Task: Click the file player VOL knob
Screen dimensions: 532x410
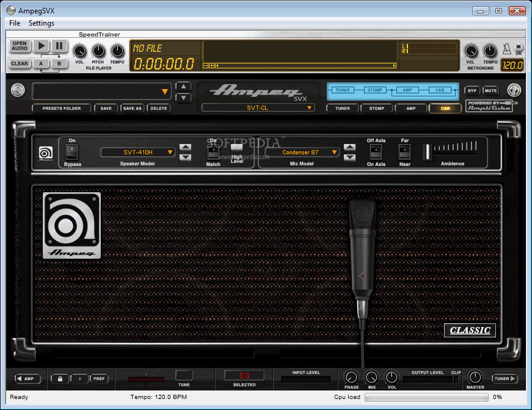Action: 79,51
